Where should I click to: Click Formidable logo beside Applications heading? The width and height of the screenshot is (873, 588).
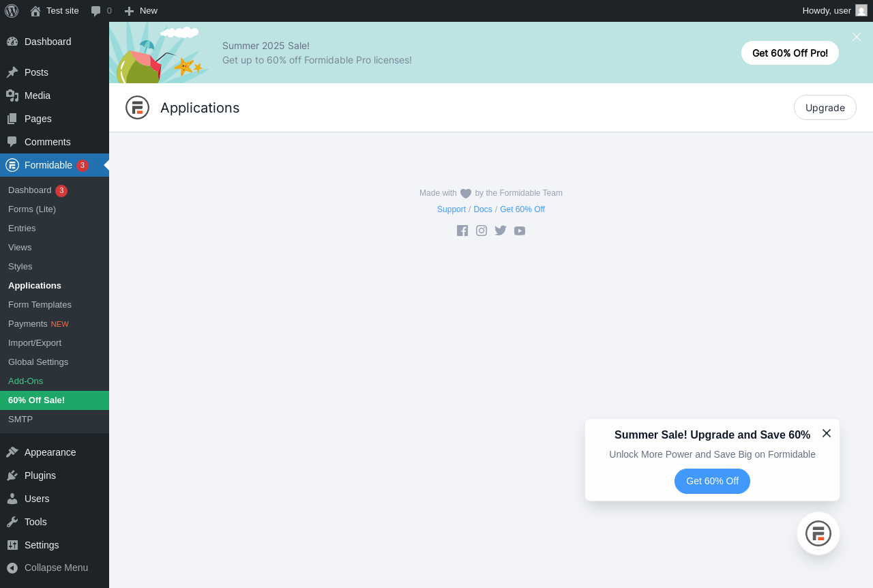pos(137,108)
